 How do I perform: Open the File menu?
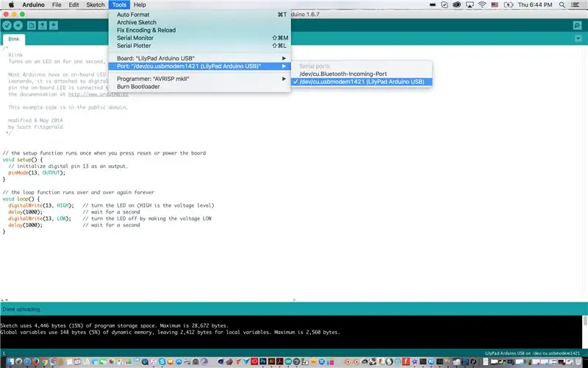click(57, 4)
